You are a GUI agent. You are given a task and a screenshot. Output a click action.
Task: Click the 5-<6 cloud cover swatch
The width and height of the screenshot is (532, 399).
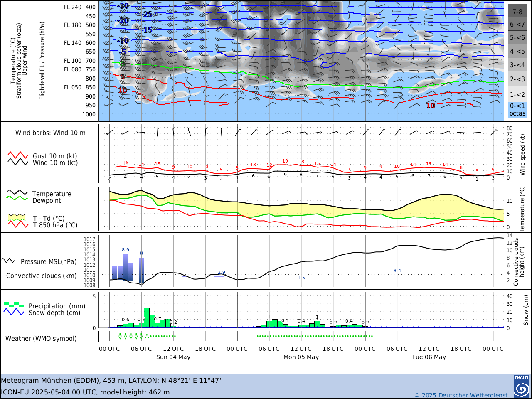coord(517,37)
